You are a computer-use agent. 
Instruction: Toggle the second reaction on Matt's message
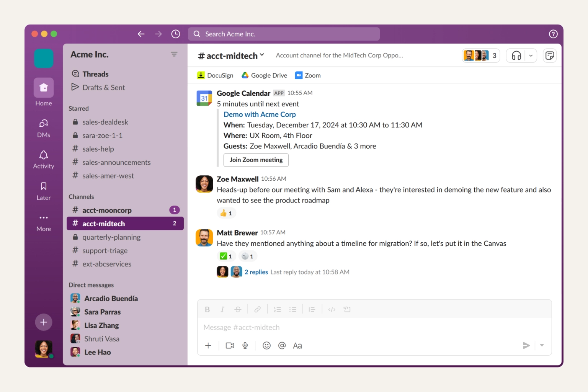click(x=248, y=256)
